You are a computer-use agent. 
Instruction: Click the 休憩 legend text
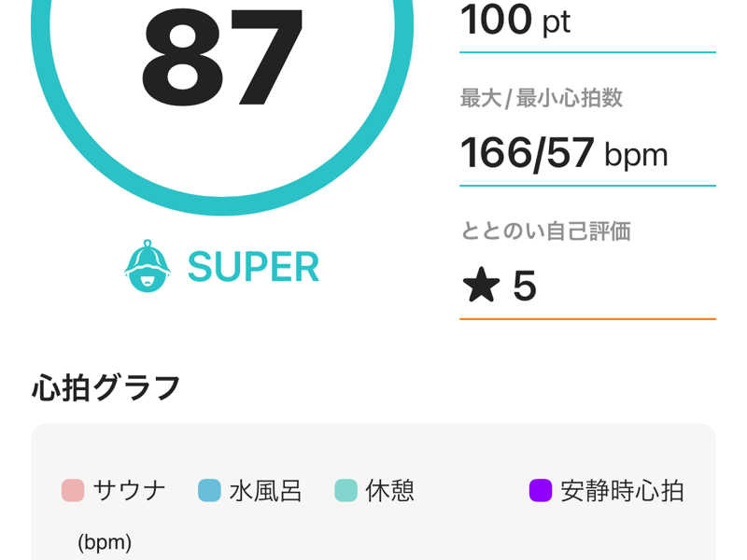[389, 491]
